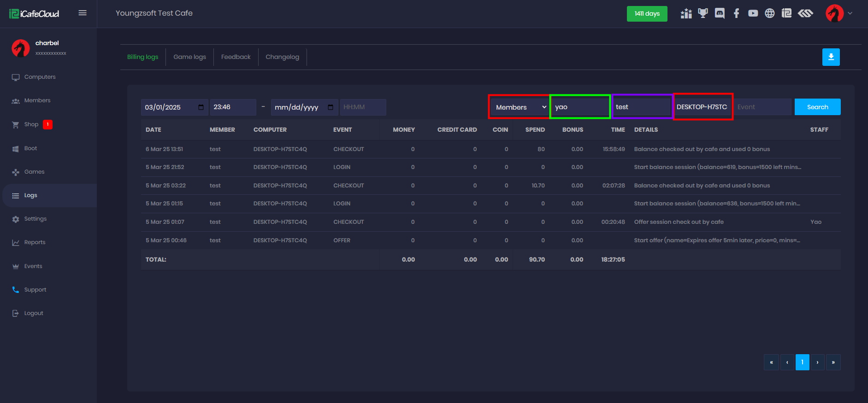This screenshot has width=868, height=403.
Task: Open the Members type dropdown filter
Action: (520, 107)
